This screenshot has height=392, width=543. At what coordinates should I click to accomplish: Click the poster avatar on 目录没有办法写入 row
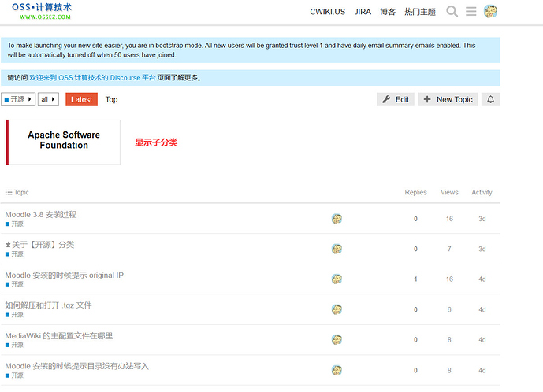337,370
